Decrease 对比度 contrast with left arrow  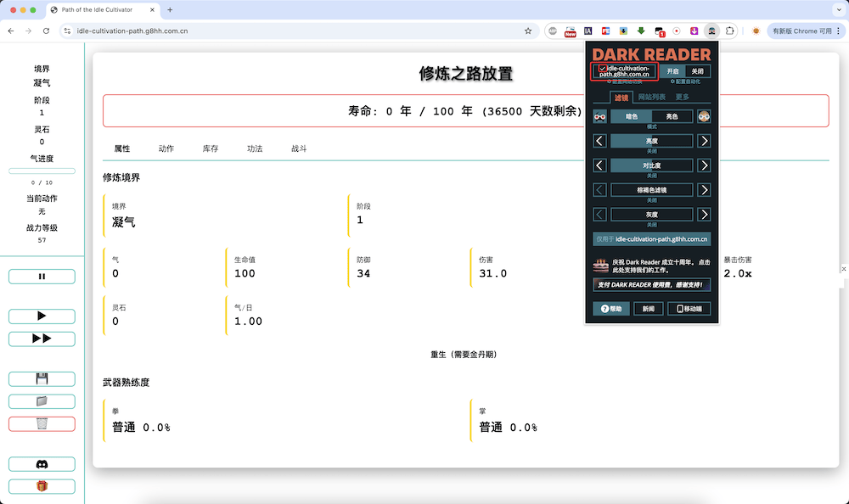(x=599, y=165)
